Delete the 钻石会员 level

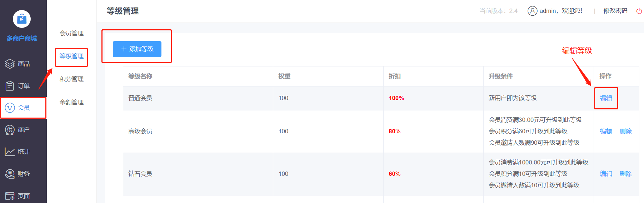click(x=625, y=174)
